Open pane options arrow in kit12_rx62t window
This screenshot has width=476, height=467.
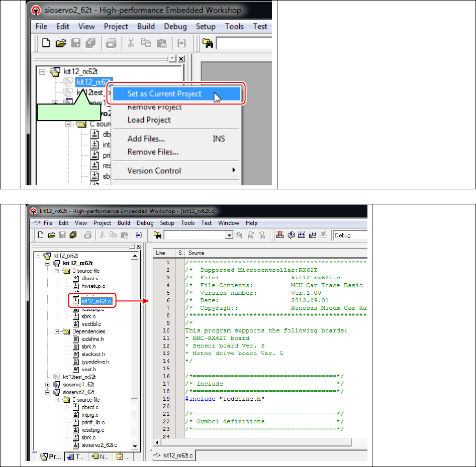click(x=132, y=247)
